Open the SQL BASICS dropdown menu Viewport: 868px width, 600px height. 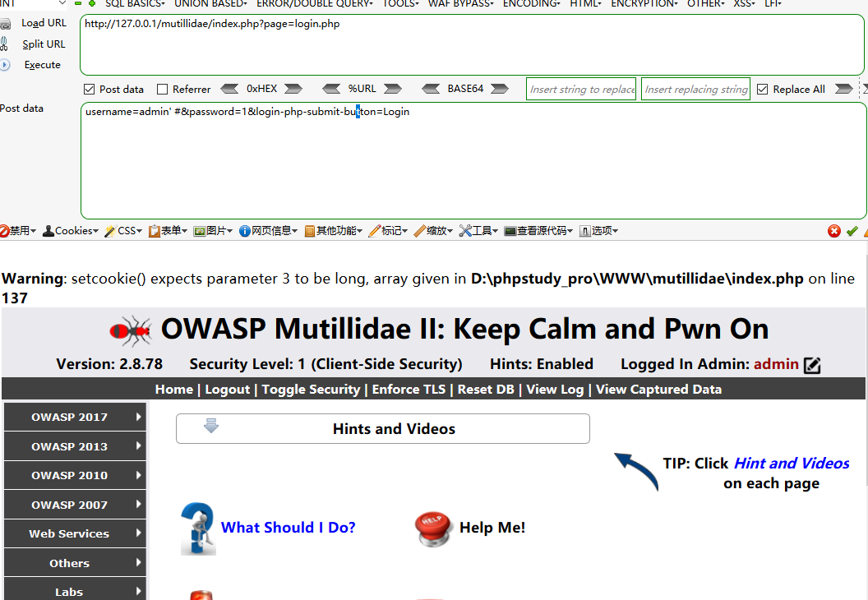point(135,3)
